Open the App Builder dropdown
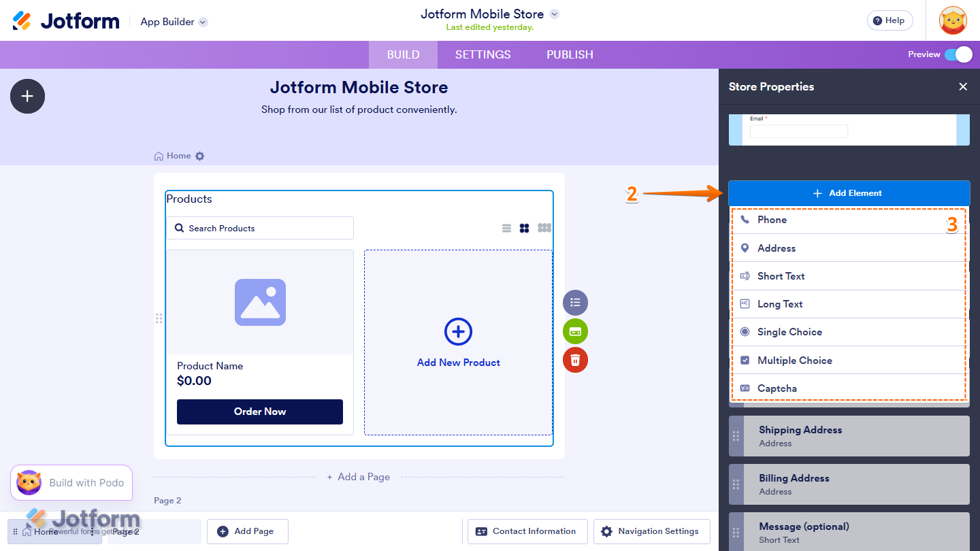980x551 pixels. (173, 21)
